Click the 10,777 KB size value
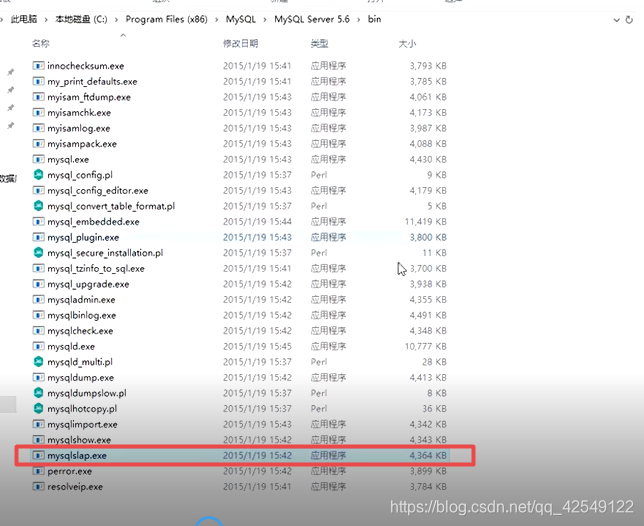This screenshot has height=526, width=644. (x=426, y=347)
